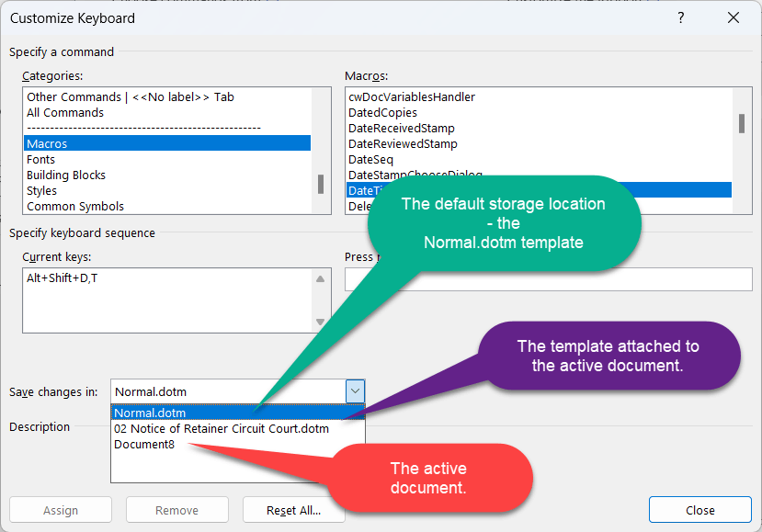Select 02 Notice of Retainer Circuit Court.dotm
Viewport: 762px width, 532px height.
click(x=221, y=428)
